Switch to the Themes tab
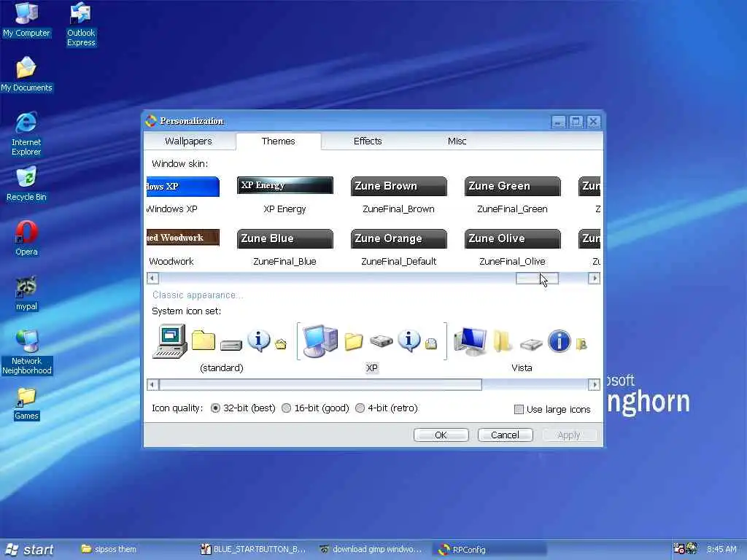747x560 pixels. (x=278, y=141)
